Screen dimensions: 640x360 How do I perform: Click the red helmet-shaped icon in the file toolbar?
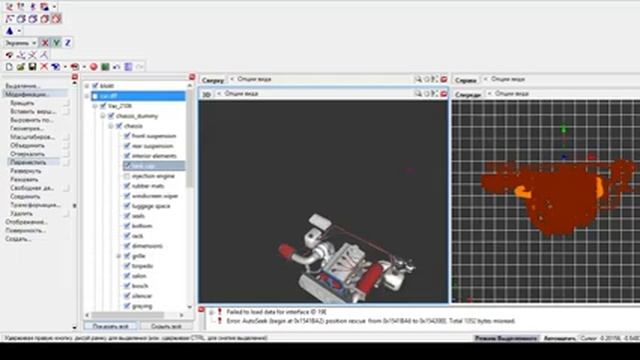pyautogui.click(x=74, y=67)
